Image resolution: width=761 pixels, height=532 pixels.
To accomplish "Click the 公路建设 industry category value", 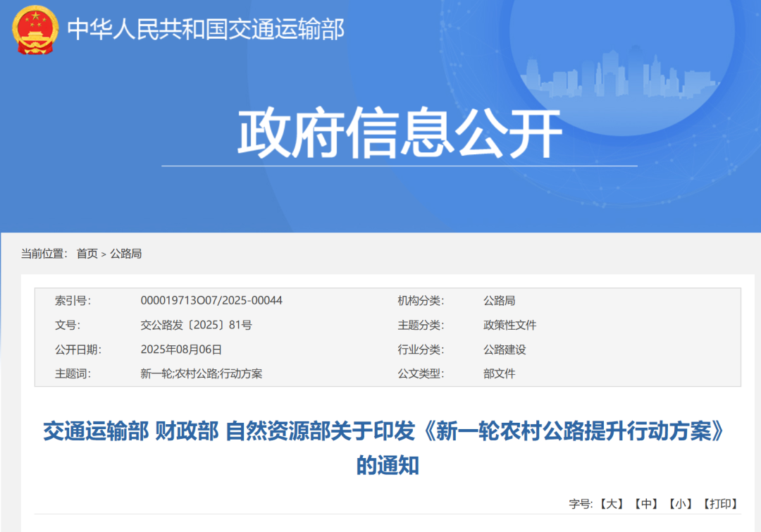I will pos(505,349).
